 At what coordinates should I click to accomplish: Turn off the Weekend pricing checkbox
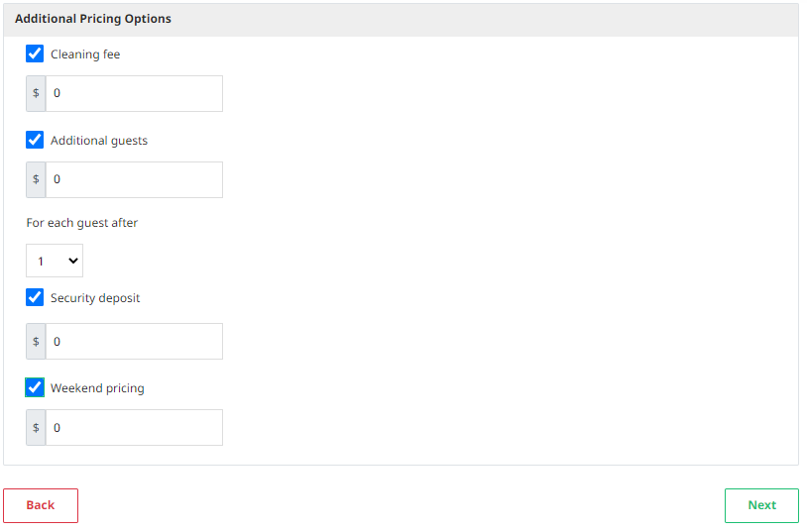[35, 387]
